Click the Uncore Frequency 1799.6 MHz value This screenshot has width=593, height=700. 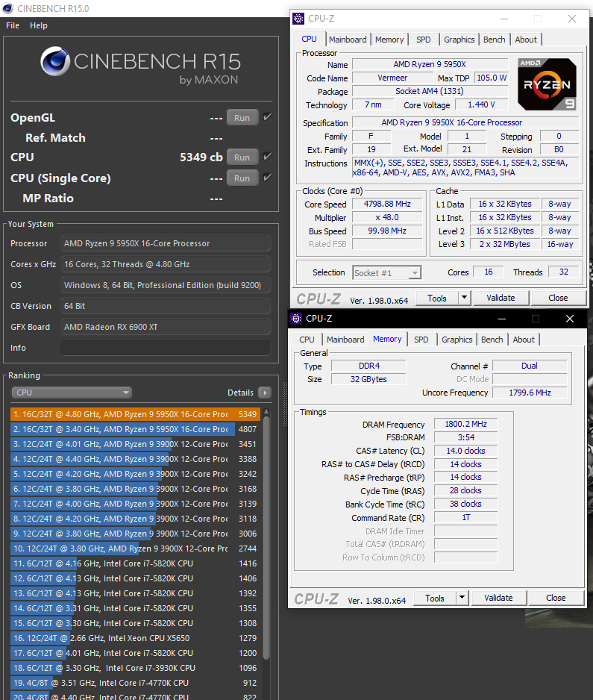click(x=530, y=393)
